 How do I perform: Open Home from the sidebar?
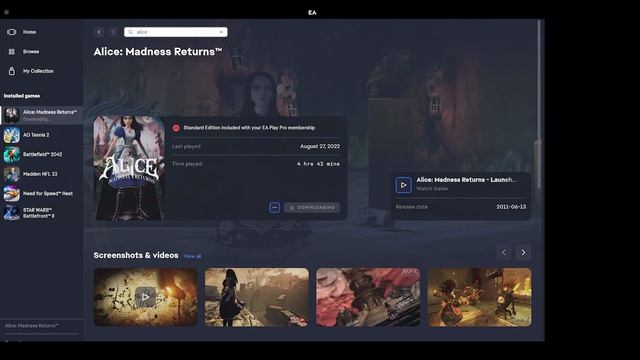(x=29, y=32)
